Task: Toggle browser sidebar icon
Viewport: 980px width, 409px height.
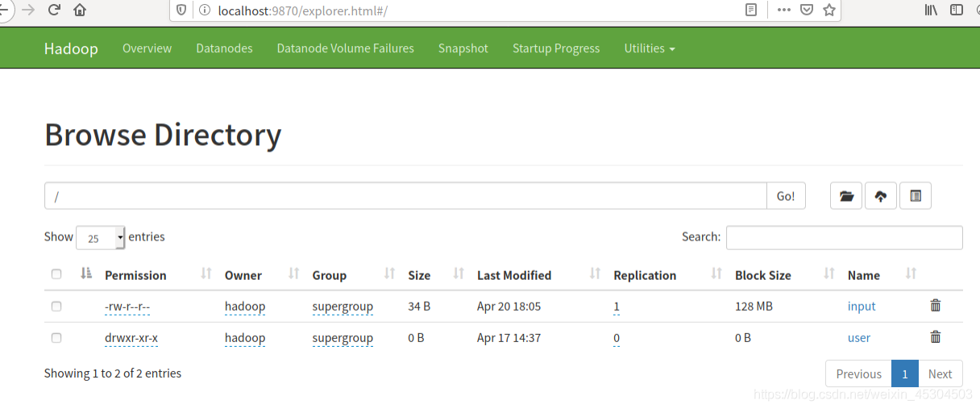Action: [957, 10]
